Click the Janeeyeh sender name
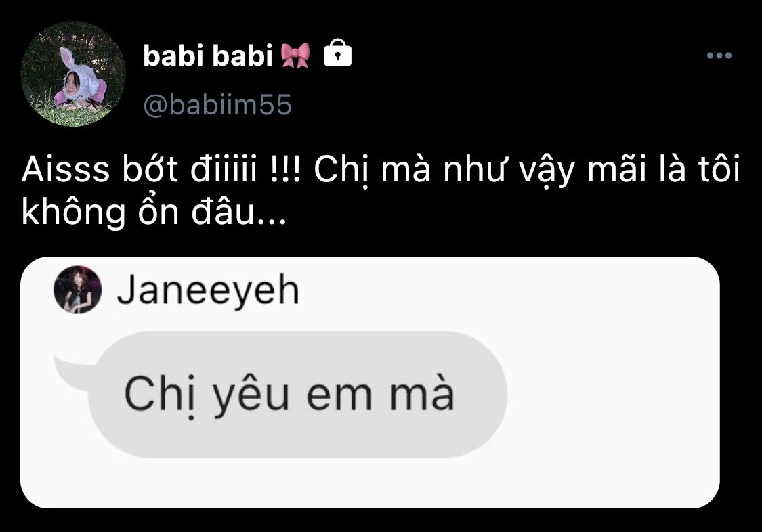762x532 pixels. pos(208,290)
